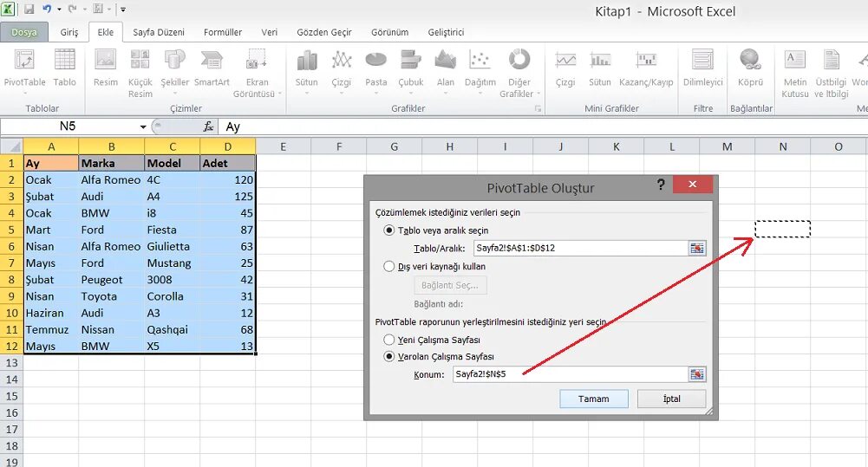This screenshot has height=467, width=868.
Task: Click the range selector beside Konum
Action: coord(697,374)
